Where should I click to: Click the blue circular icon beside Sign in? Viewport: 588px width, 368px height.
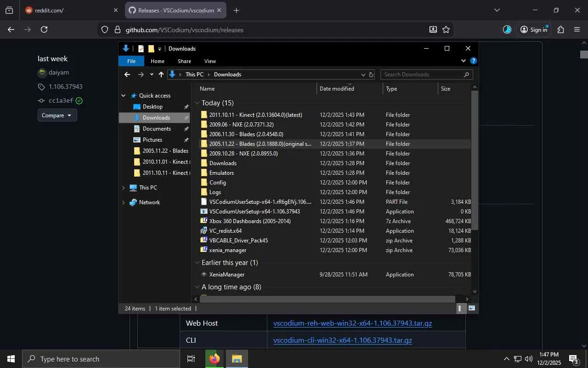coord(507,29)
